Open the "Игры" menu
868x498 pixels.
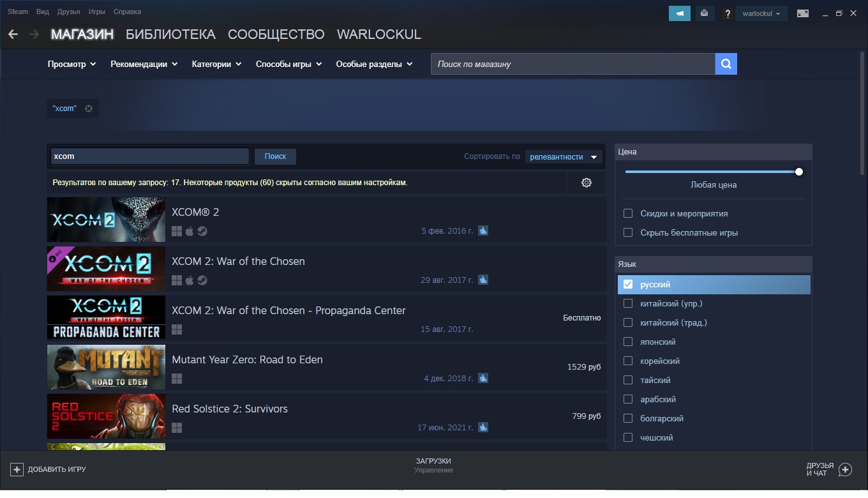(97, 11)
